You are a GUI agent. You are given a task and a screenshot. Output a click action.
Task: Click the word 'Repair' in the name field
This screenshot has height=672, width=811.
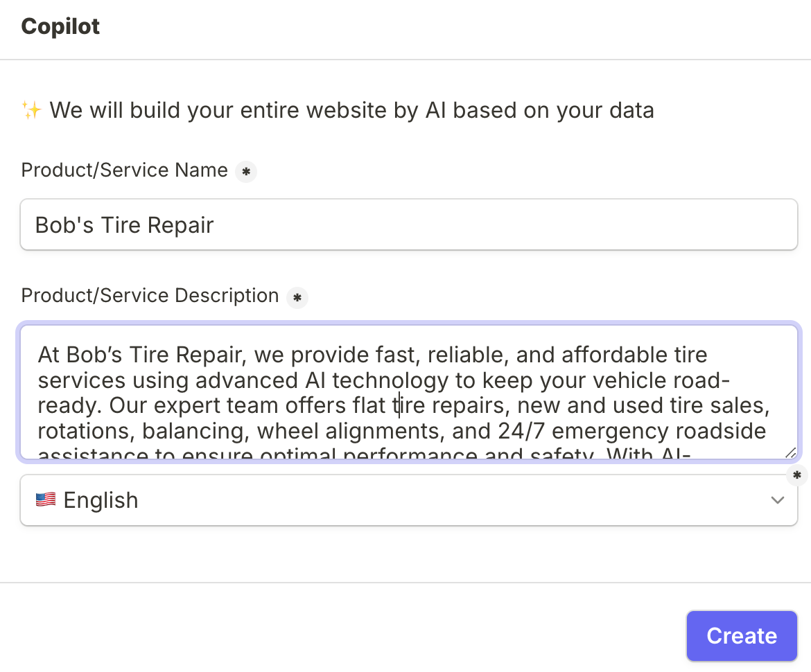coord(180,225)
